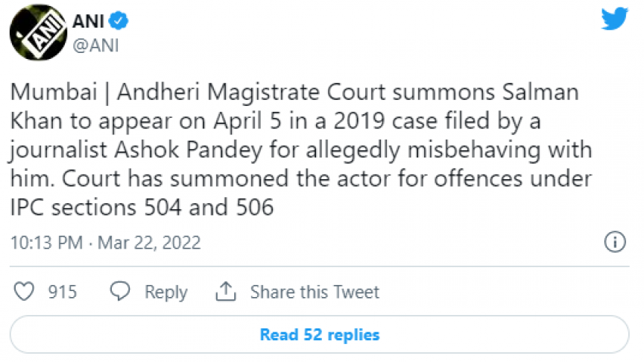Open the Read 52 replies button
This screenshot has height=362, width=644.
(x=319, y=334)
